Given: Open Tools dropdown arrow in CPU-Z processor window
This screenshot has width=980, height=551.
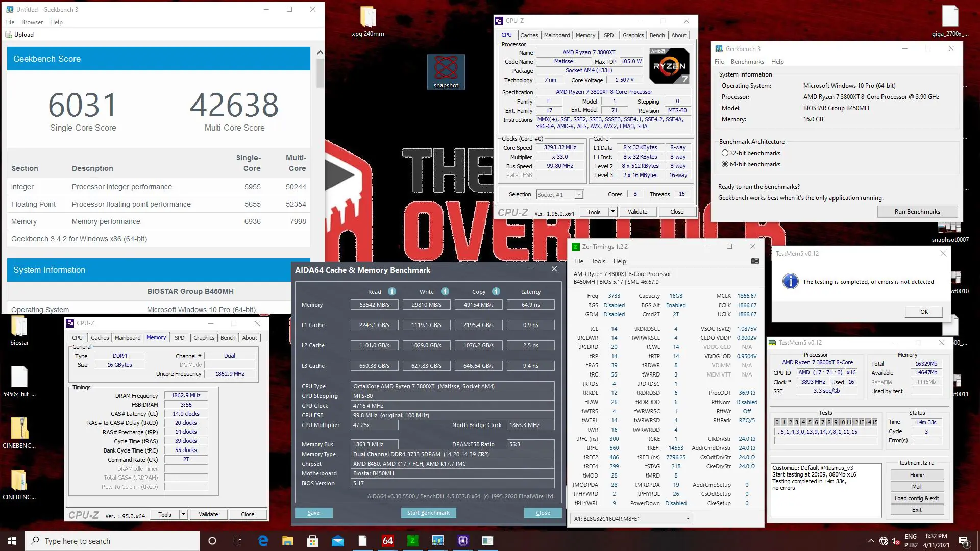Looking at the screenshot, I should 612,212.
